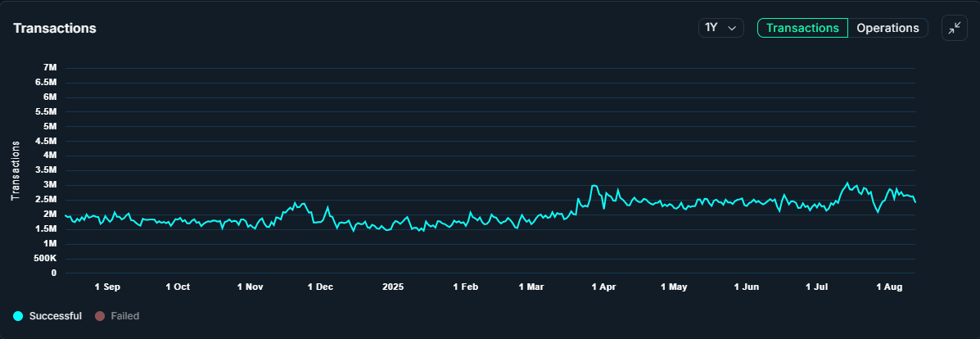Viewport: 980px width, 339px height.
Task: Click the rotated Transactions y-axis title
Action: [15, 170]
